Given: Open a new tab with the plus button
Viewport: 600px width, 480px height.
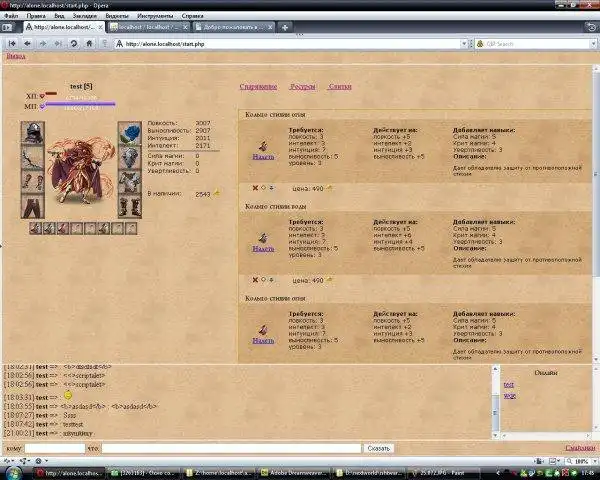Looking at the screenshot, I should pos(285,27).
